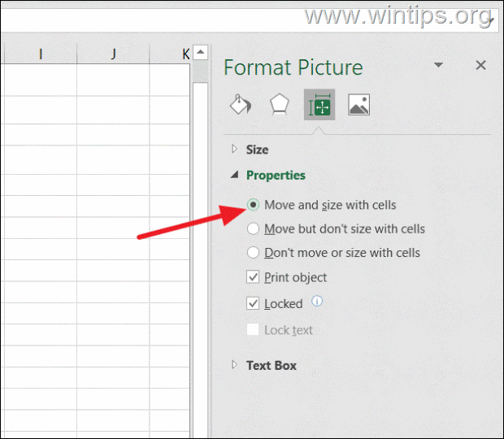Close the Format Picture pane

coord(480,65)
